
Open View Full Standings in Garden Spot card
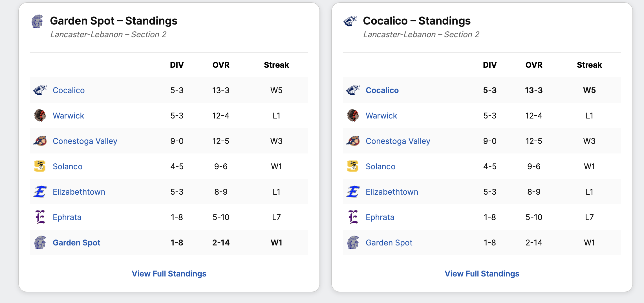pyautogui.click(x=169, y=274)
